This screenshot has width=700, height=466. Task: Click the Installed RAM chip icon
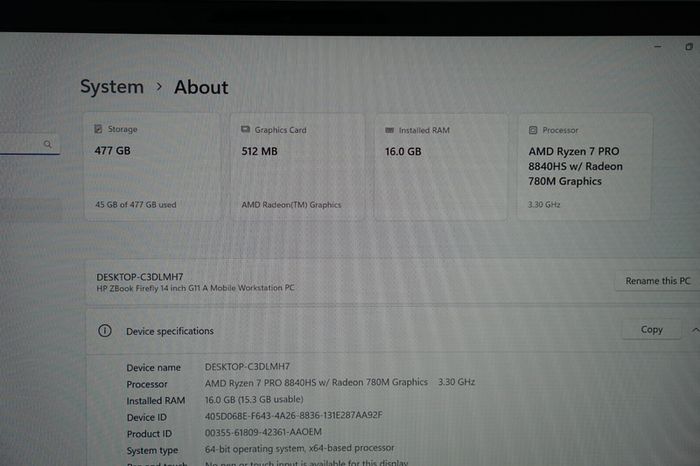389,130
